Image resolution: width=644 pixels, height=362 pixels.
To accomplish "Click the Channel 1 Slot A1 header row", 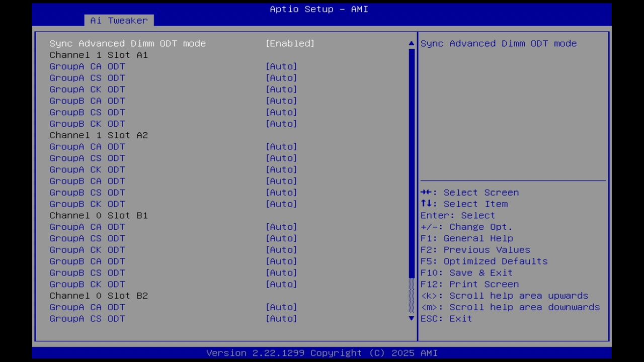I will pyautogui.click(x=99, y=55).
